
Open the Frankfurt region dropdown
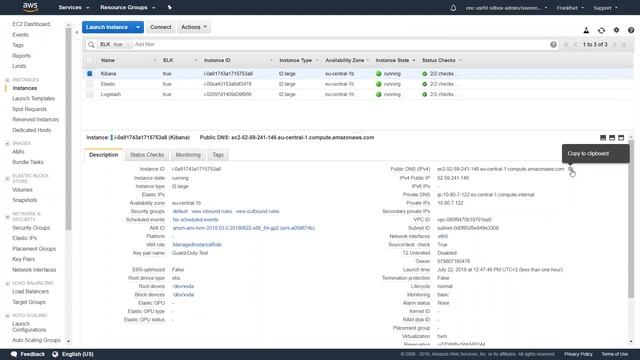pyautogui.click(x=570, y=8)
